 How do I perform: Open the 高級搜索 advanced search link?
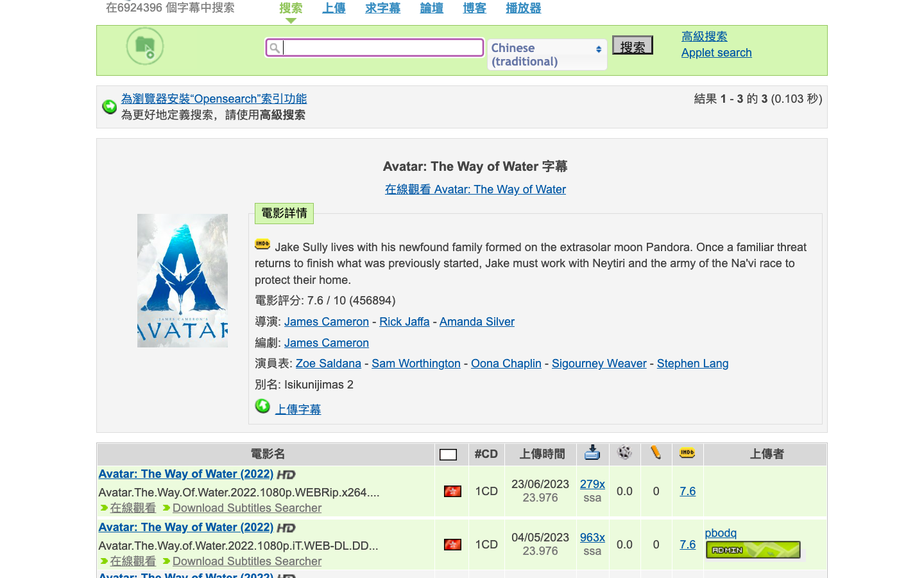[704, 36]
